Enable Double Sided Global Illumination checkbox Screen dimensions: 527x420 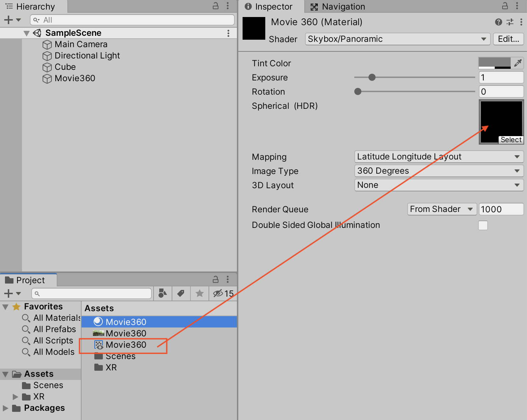pos(483,225)
